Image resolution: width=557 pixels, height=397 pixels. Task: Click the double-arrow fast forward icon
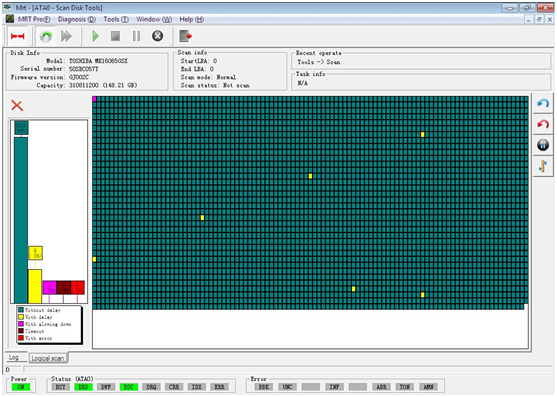66,36
